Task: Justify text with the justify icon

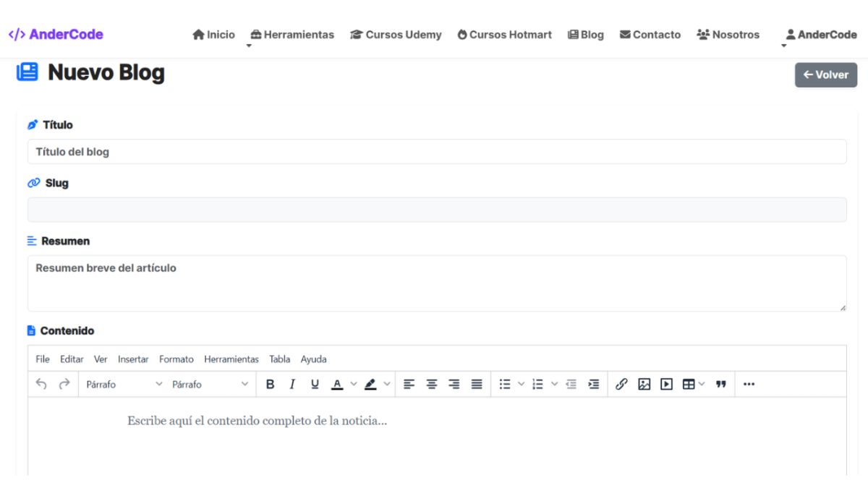Action: click(x=477, y=385)
